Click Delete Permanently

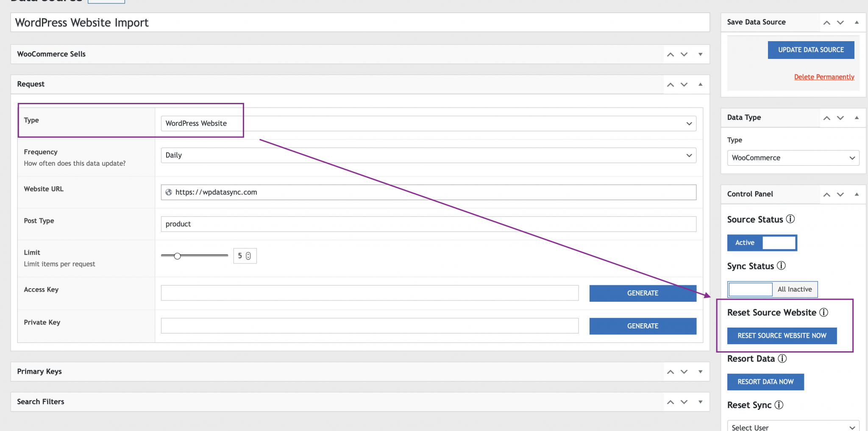point(824,77)
